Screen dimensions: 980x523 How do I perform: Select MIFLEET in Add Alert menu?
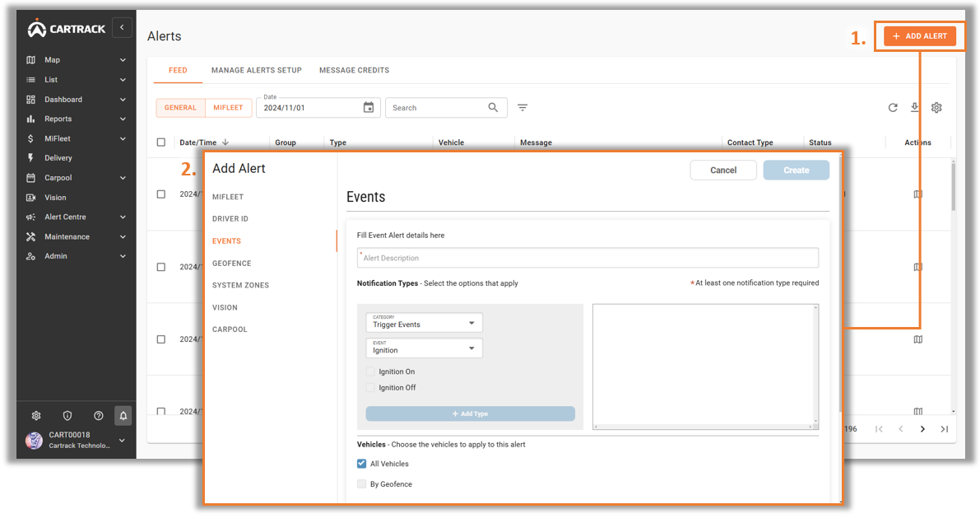point(227,197)
